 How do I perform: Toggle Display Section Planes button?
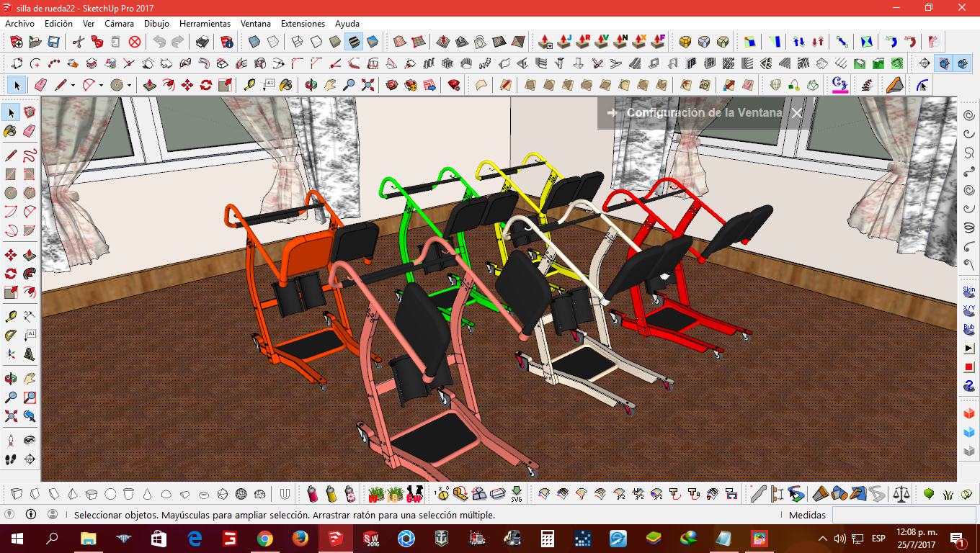(944, 63)
